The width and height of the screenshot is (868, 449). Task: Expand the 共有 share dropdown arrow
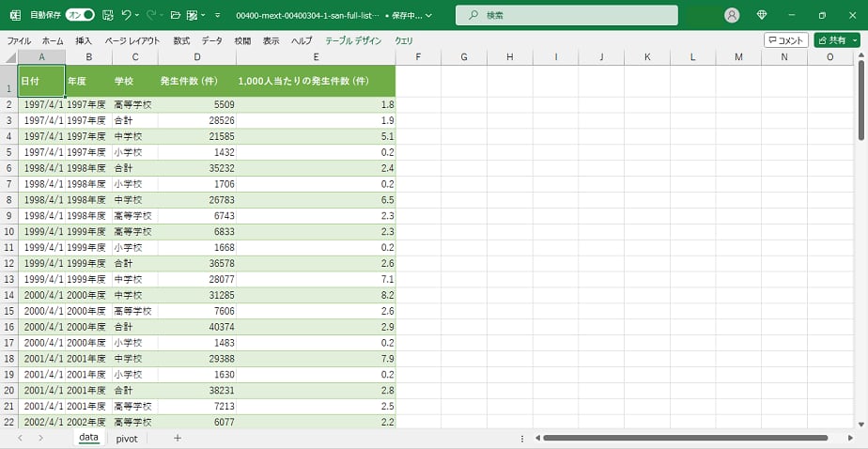855,40
